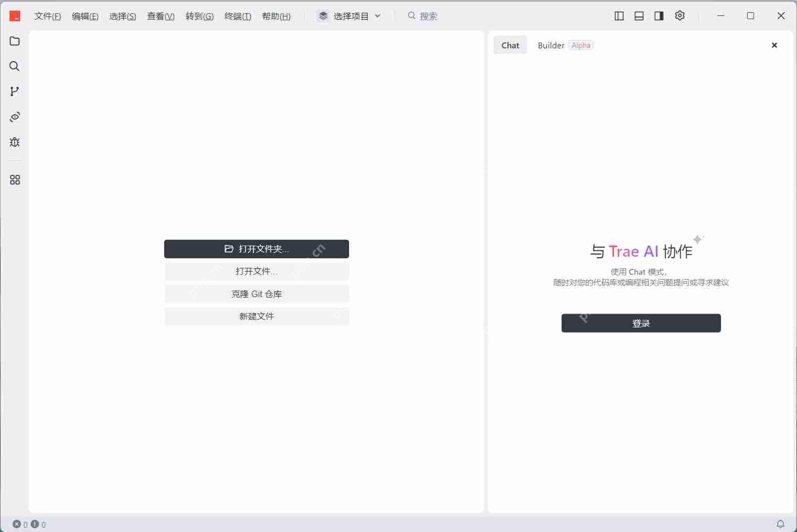This screenshot has height=532, width=797.
Task: Open the Extensions marketplace
Action: pyautogui.click(x=14, y=180)
